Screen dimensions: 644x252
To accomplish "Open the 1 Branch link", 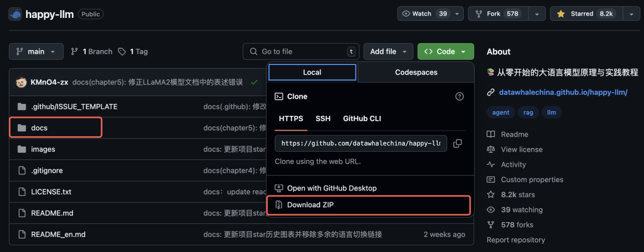I will [92, 51].
